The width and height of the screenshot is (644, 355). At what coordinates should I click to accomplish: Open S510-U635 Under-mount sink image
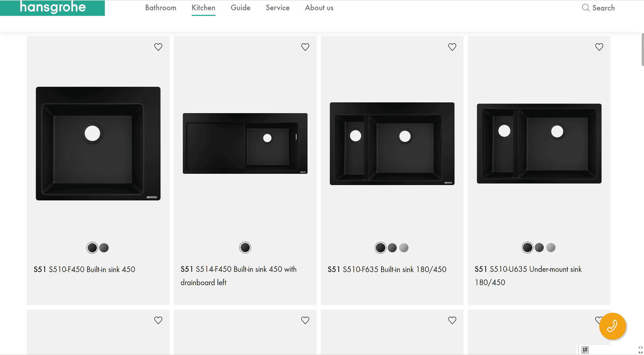click(x=539, y=143)
